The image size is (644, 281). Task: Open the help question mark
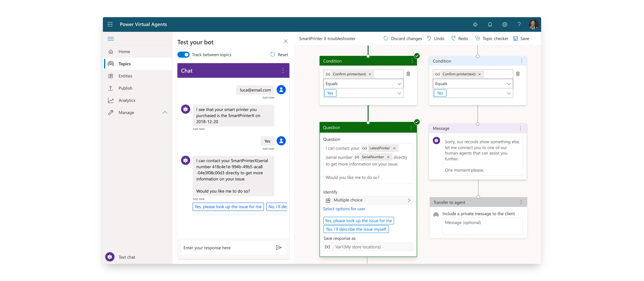(x=519, y=25)
